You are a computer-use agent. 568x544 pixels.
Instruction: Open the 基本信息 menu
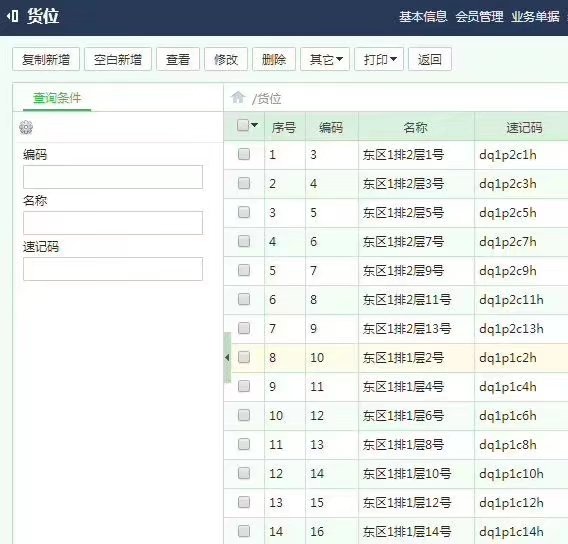[423, 16]
